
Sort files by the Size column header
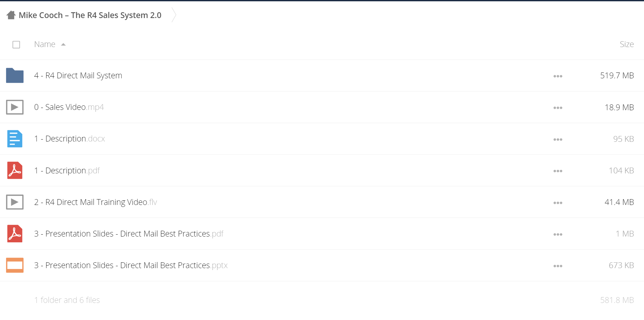(x=627, y=44)
